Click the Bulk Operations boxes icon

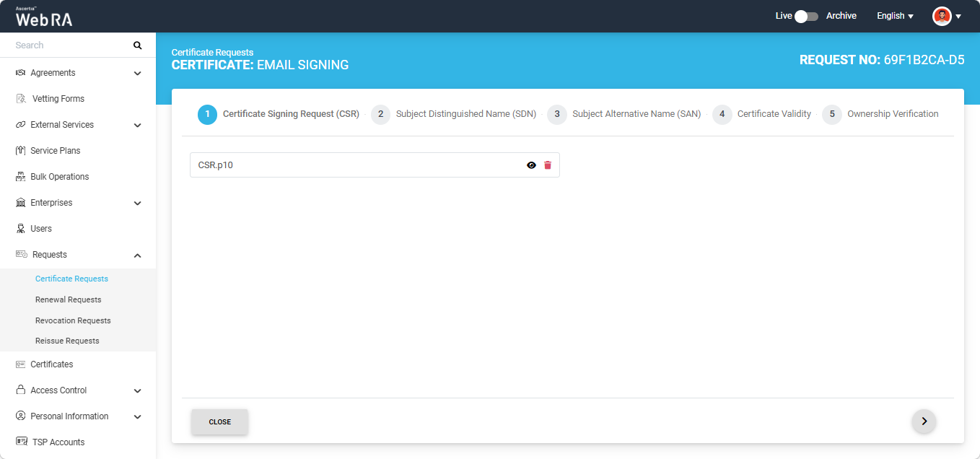(x=20, y=177)
